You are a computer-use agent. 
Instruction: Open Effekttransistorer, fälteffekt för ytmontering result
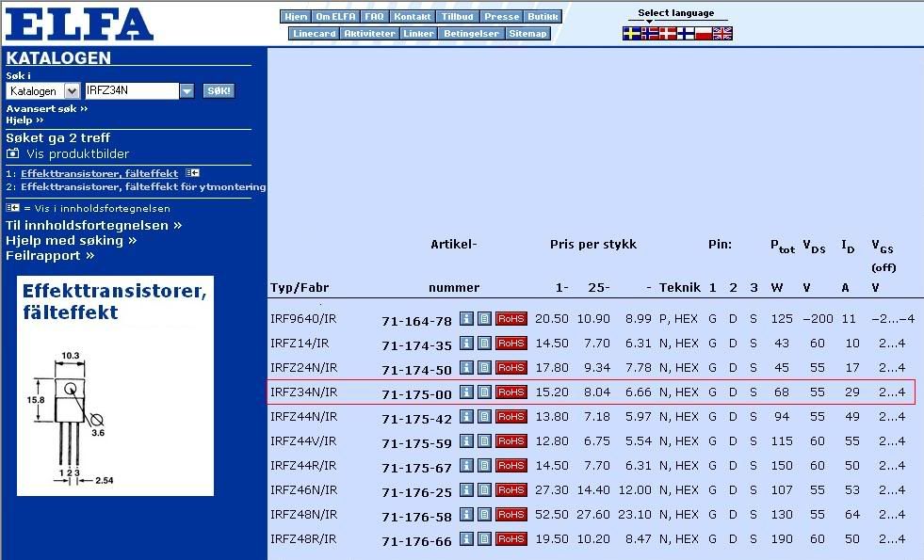pyautogui.click(x=143, y=186)
